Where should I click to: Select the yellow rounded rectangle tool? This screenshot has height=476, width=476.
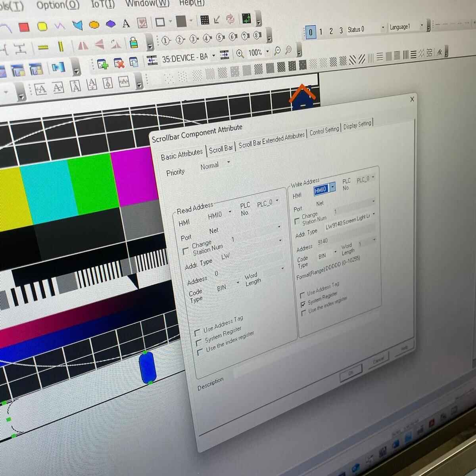point(42,27)
